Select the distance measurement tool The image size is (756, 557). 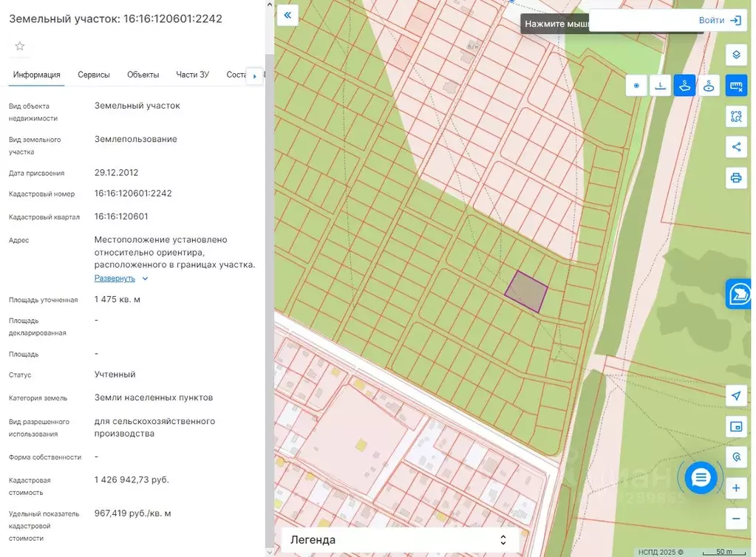pyautogui.click(x=660, y=86)
